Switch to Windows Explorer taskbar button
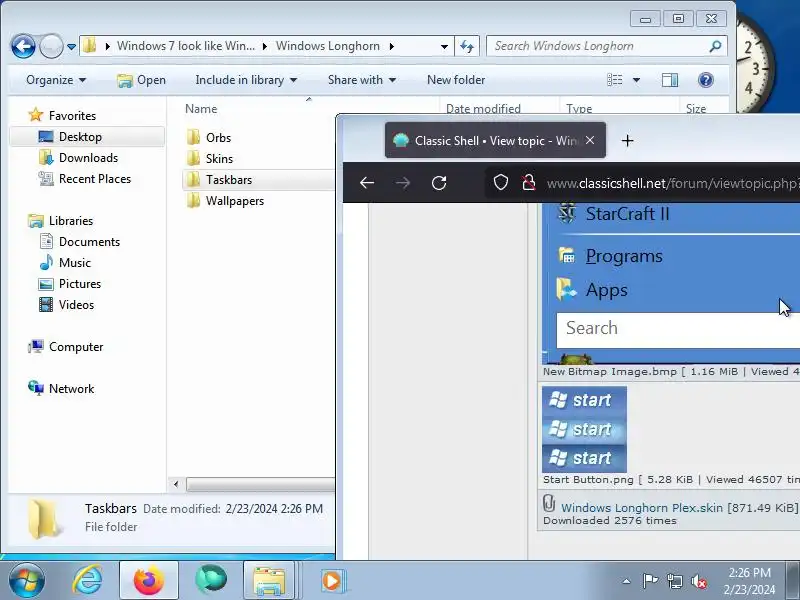The height and width of the screenshot is (600, 800). point(270,580)
